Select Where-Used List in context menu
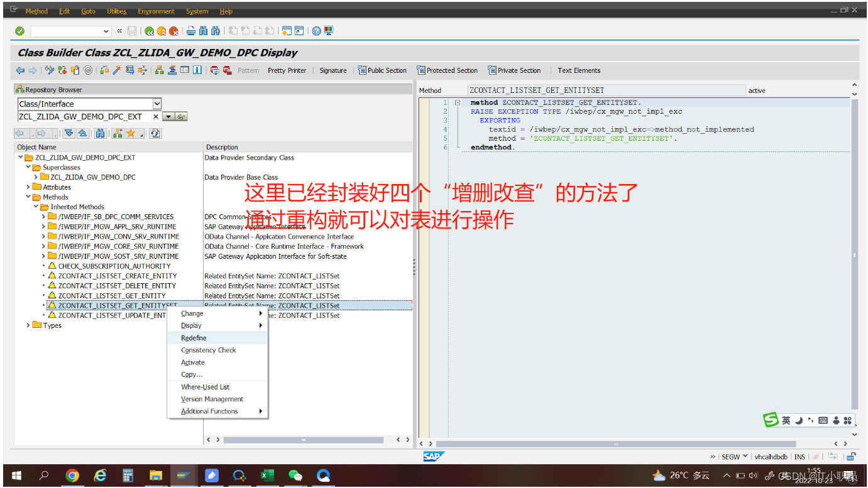 coord(217,387)
